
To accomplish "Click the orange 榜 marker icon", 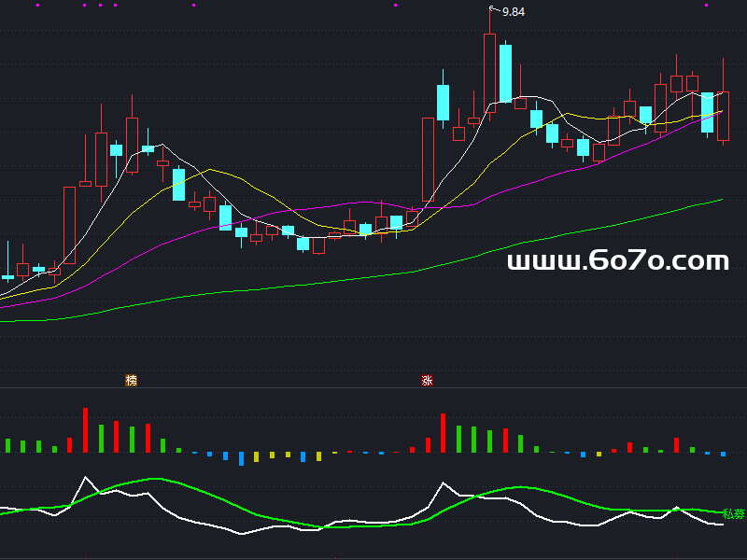I will pyautogui.click(x=132, y=380).
